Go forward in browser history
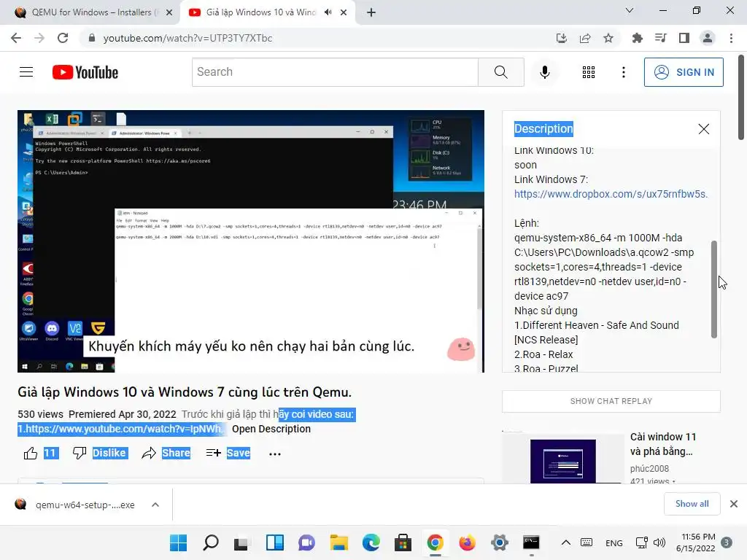The image size is (747, 560). pyautogui.click(x=39, y=38)
